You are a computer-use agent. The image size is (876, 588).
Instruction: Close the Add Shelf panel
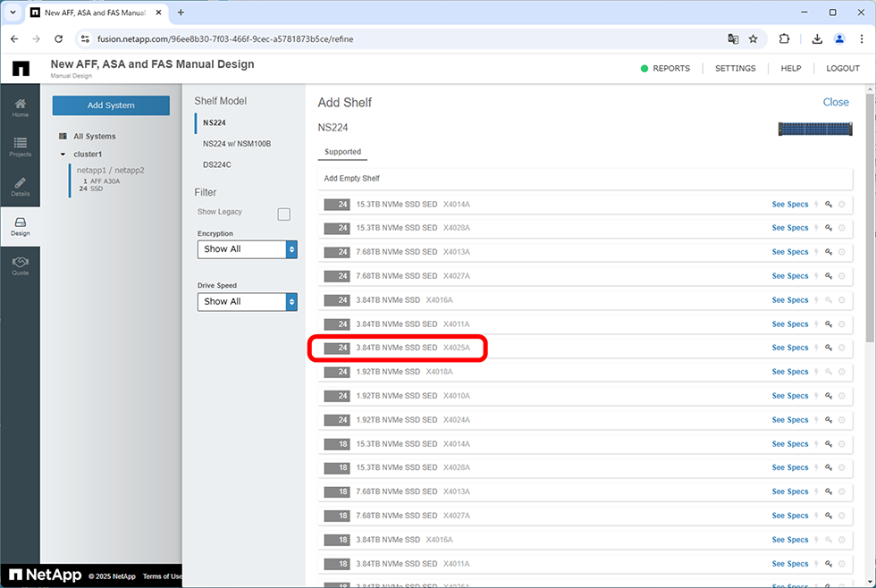click(x=836, y=102)
